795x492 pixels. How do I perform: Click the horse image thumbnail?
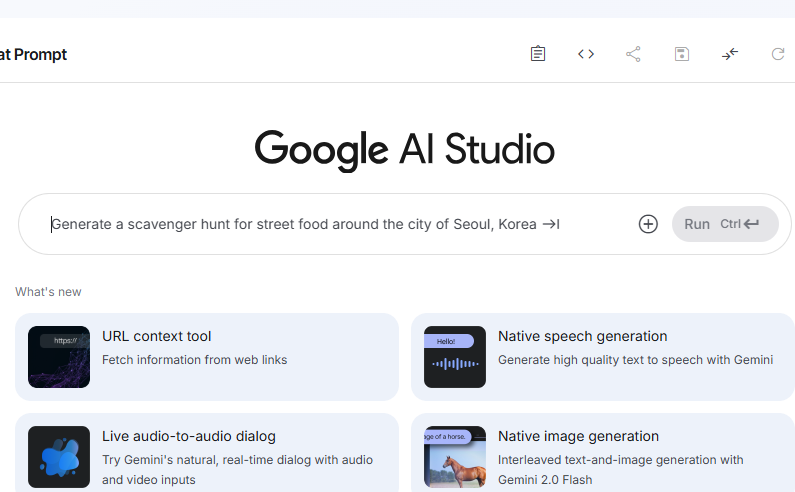455,456
